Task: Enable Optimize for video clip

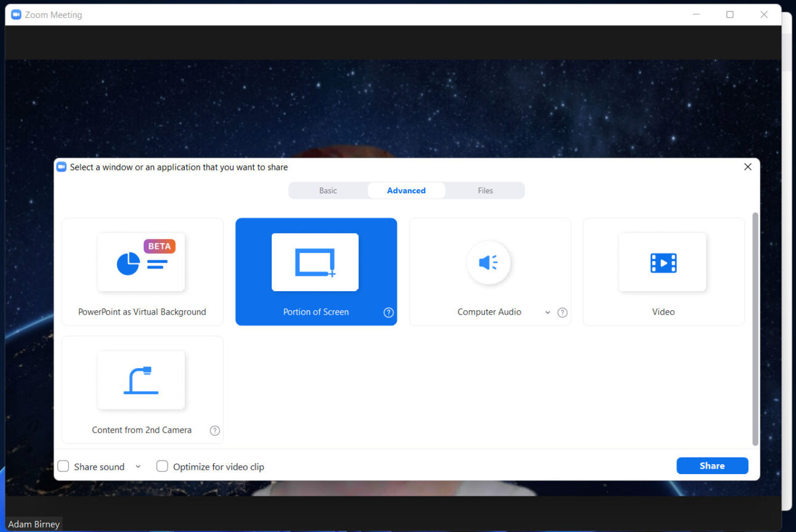Action: tap(162, 466)
